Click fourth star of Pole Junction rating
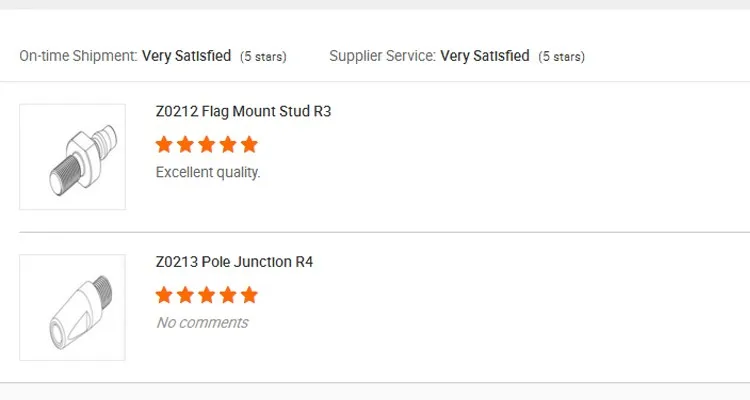The height and width of the screenshot is (400, 750). point(228,295)
